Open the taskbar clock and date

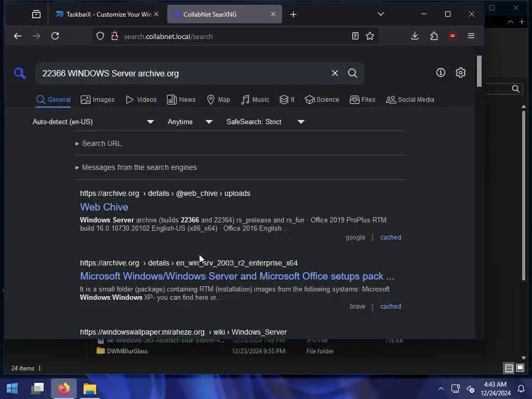tap(495, 389)
